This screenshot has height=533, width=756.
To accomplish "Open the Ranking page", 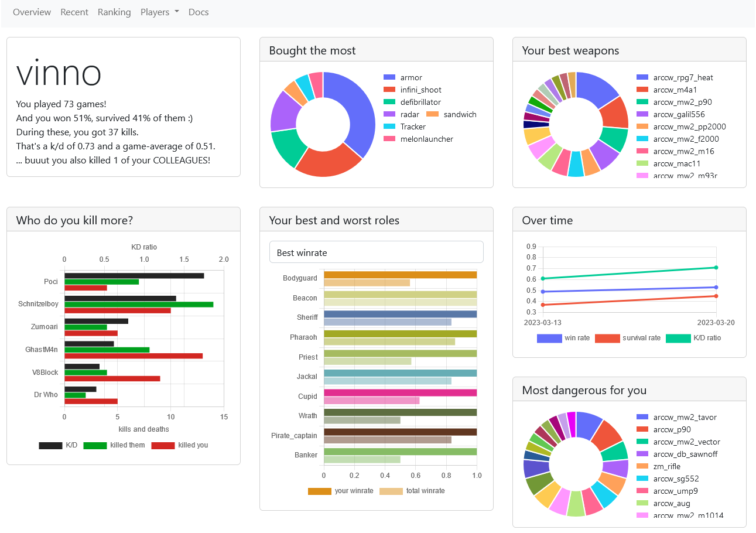I will click(114, 12).
